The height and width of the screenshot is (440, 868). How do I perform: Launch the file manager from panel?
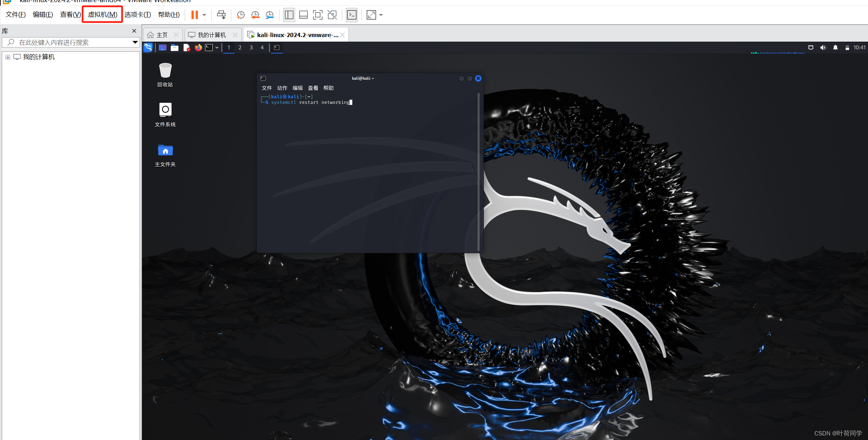click(x=175, y=48)
